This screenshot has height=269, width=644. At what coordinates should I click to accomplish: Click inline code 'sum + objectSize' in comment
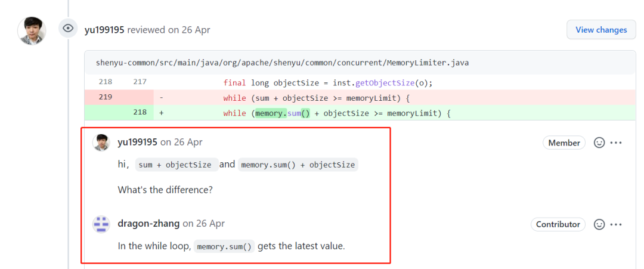(x=177, y=165)
